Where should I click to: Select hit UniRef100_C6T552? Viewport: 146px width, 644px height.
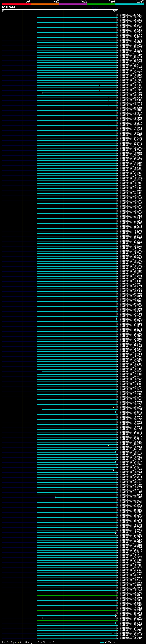click(x=131, y=17)
